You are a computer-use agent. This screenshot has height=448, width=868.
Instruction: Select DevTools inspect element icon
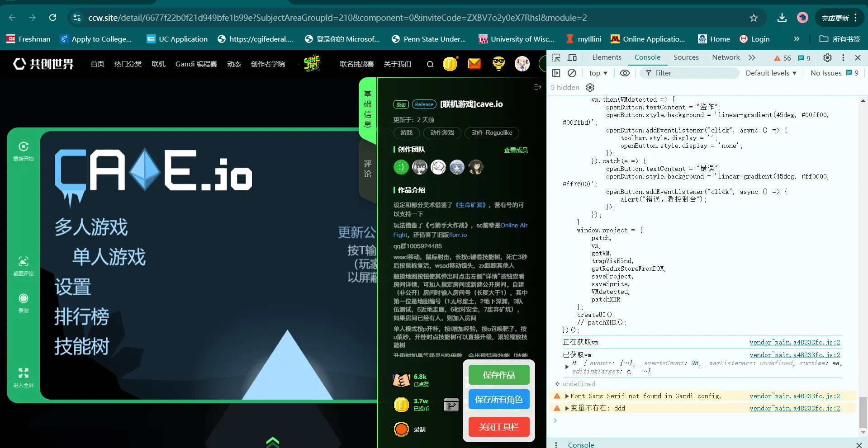(x=556, y=57)
